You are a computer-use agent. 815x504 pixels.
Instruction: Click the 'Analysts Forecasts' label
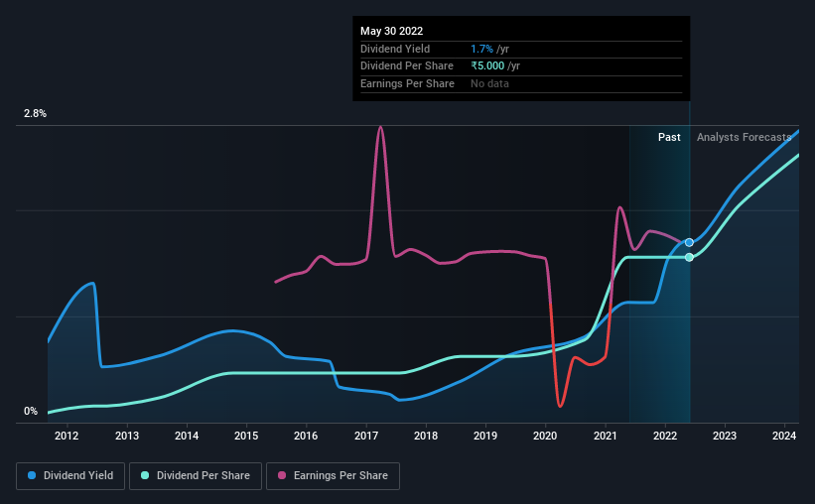point(744,137)
